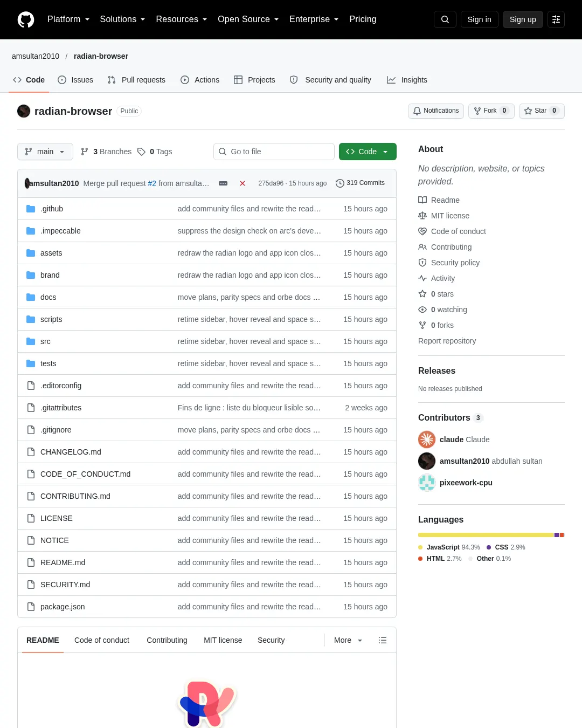The image size is (582, 728).
Task: Select the Contributing README tab
Action: coord(167,640)
